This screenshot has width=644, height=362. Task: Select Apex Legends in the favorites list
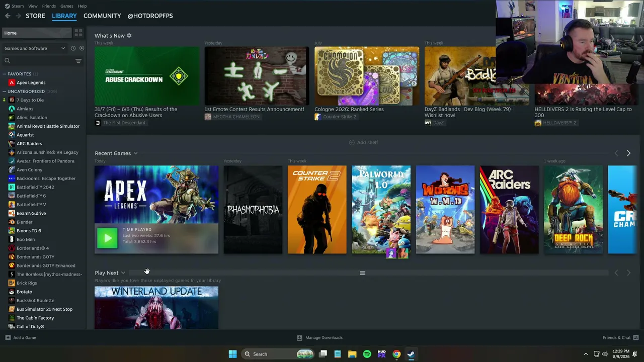(31, 82)
